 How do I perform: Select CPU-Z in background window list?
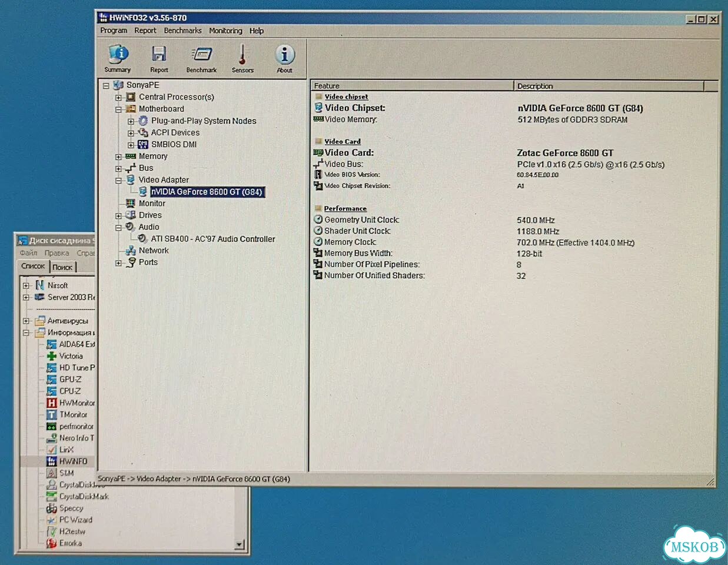(70, 391)
